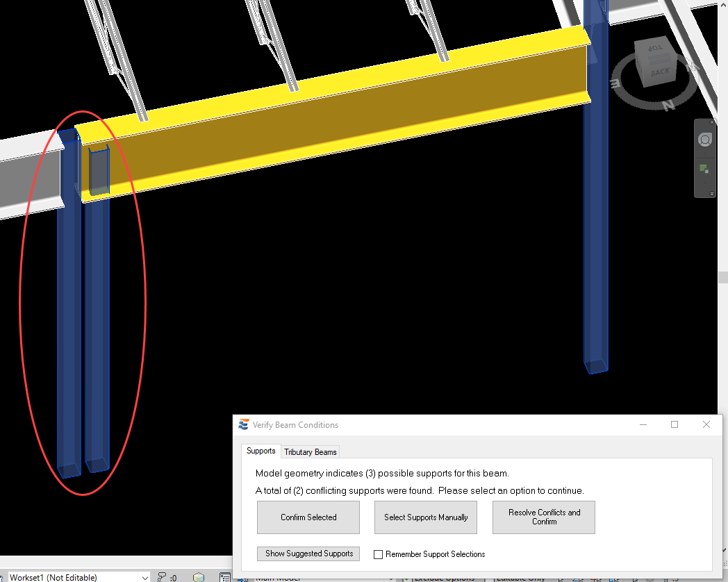Open the Workset1 (Not Editable) dropdown
The width and height of the screenshot is (728, 582).
tap(144, 577)
